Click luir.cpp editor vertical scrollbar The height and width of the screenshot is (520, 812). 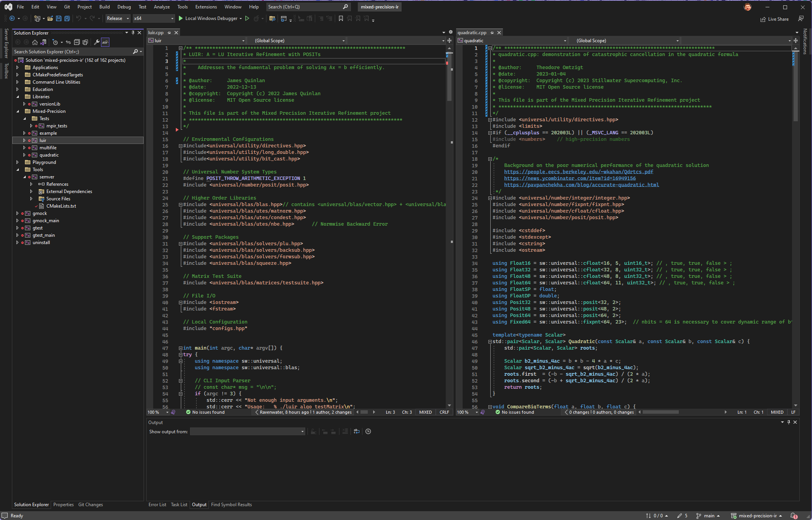(449, 230)
